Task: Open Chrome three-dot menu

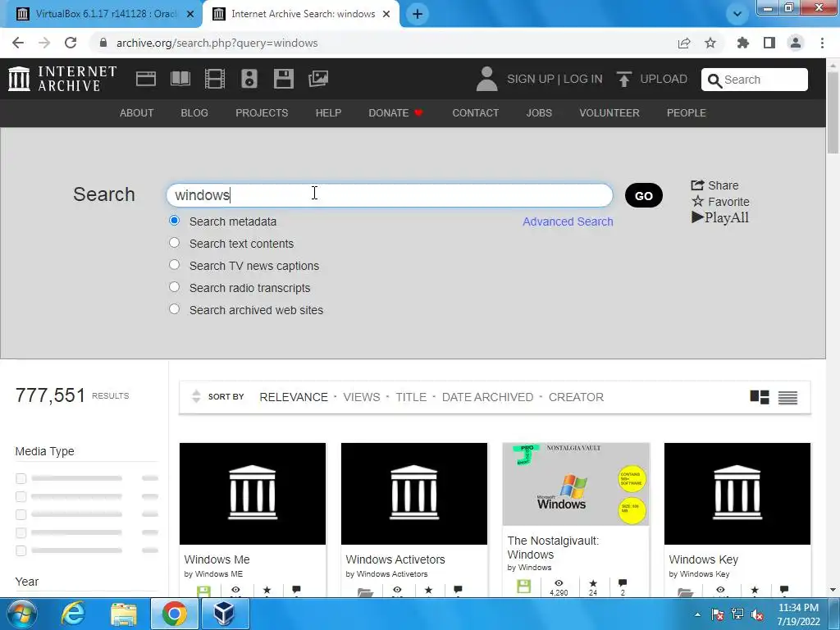Action: (822, 43)
